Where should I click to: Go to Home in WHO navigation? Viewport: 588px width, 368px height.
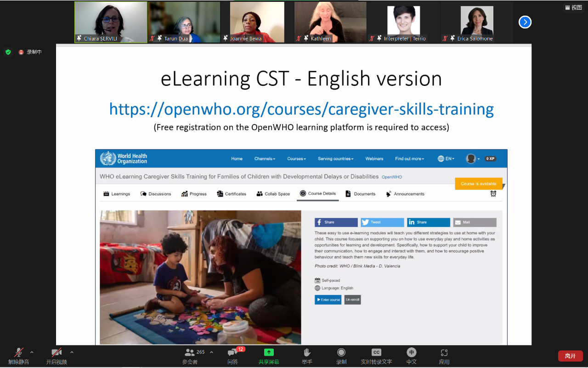click(237, 159)
